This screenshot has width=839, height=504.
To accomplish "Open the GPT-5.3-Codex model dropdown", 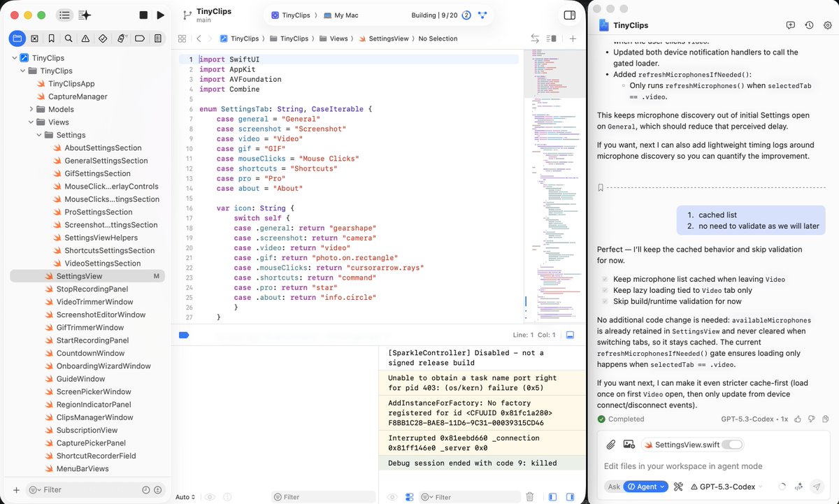I will [x=726, y=487].
